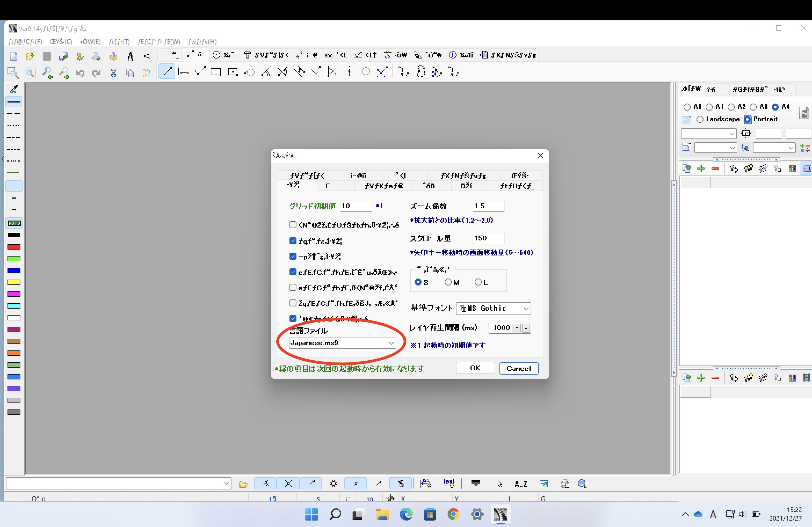Decrease the layer playback interval spinner
Screen dimensions: 812x527
(517, 328)
